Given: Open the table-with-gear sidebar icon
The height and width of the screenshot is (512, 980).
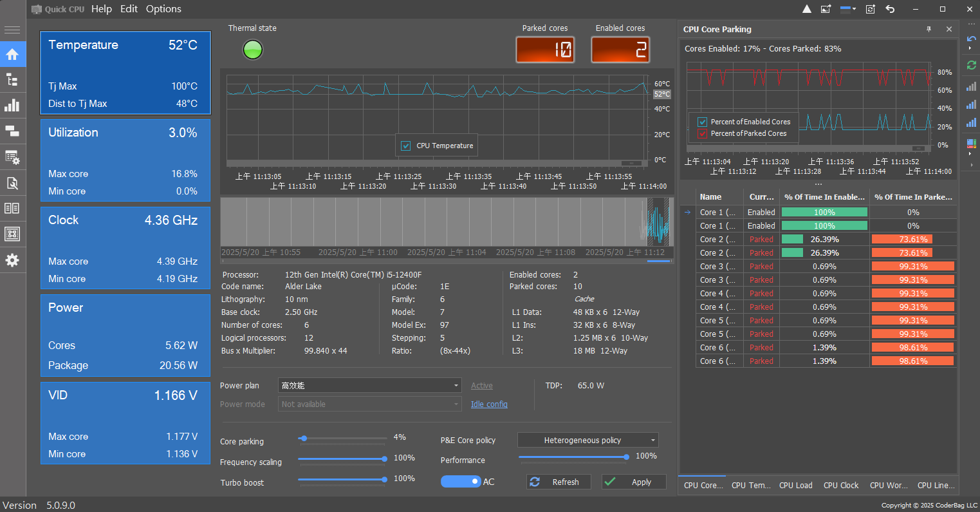Looking at the screenshot, I should [x=12, y=157].
